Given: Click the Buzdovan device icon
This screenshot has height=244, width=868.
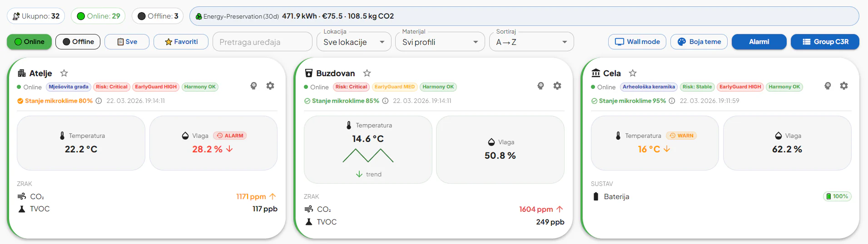Looking at the screenshot, I should (x=309, y=73).
